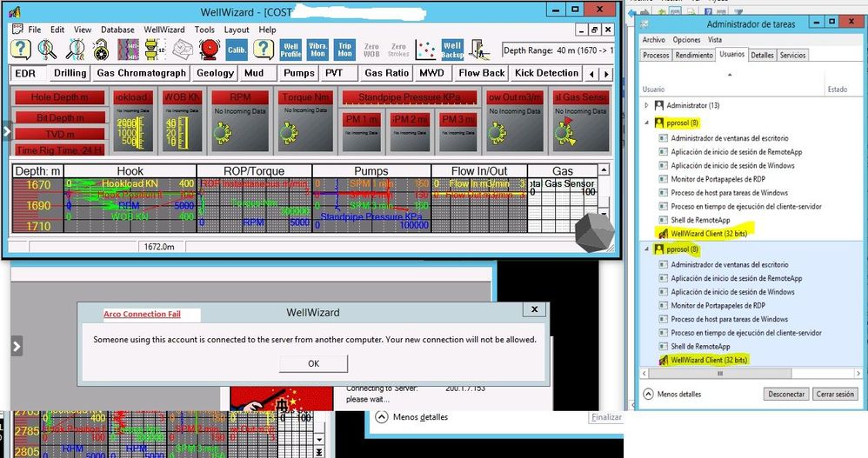Open the Opciones menu

pyautogui.click(x=686, y=40)
